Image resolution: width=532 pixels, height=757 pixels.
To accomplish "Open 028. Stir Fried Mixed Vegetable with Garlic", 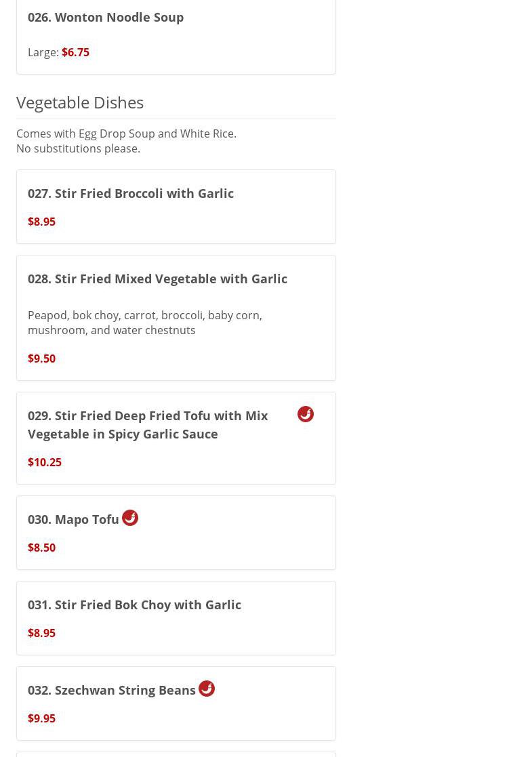I will 157,279.
